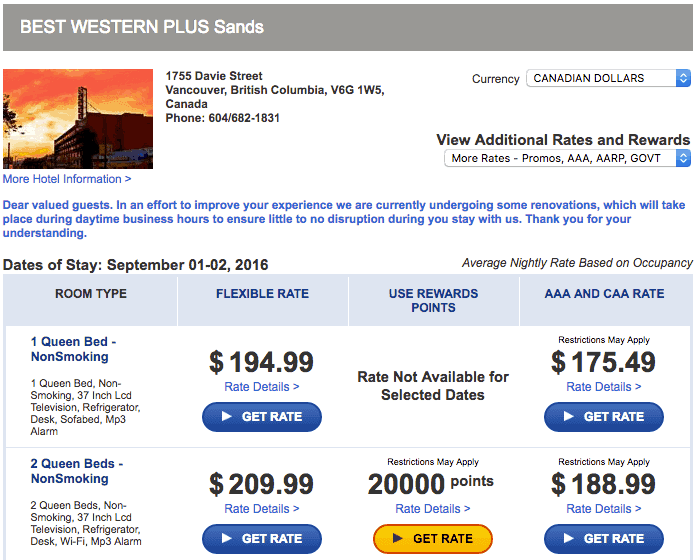Get flexible rate for 1 Queen Bed
700x560 pixels.
point(262,417)
